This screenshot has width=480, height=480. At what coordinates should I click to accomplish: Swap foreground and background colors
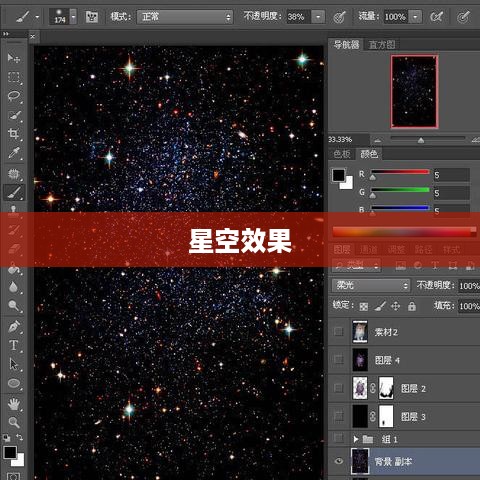click(20, 437)
